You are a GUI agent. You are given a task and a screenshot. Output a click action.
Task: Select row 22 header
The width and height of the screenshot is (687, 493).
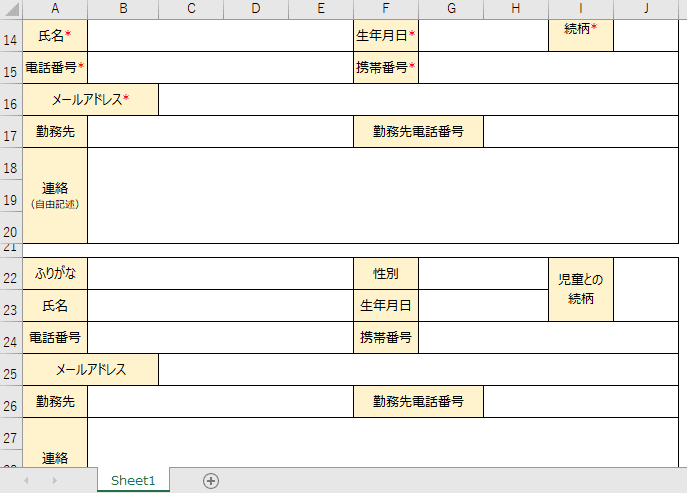click(11, 273)
